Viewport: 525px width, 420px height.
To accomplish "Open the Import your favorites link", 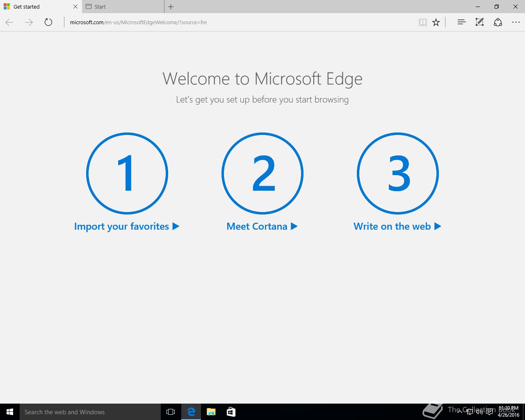I will (127, 226).
